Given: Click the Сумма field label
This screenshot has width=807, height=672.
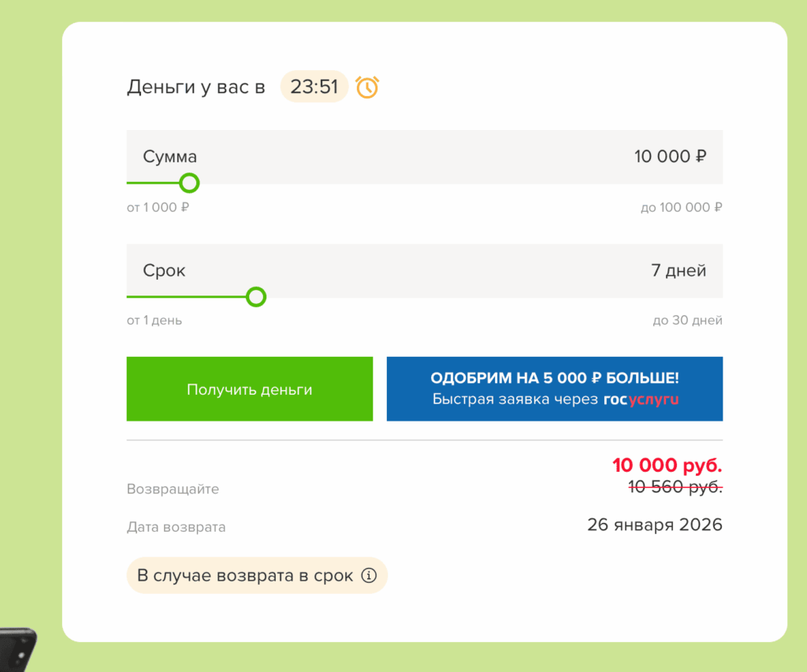Looking at the screenshot, I should coord(170,157).
